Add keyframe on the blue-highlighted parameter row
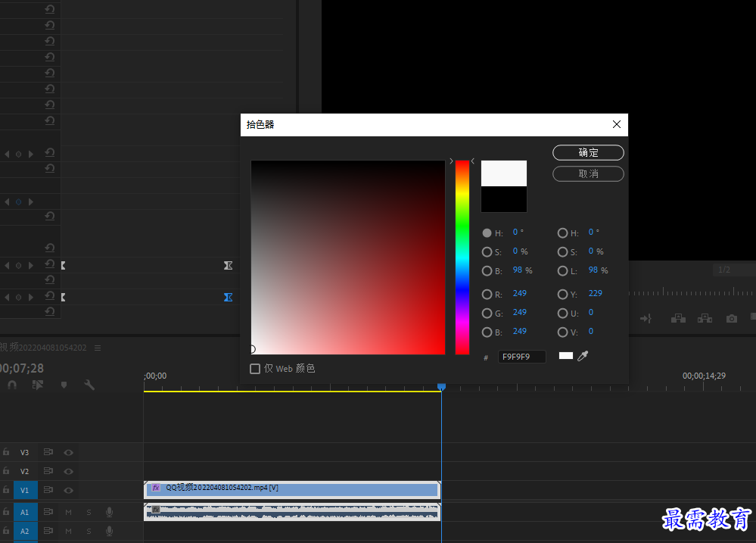 (x=18, y=201)
